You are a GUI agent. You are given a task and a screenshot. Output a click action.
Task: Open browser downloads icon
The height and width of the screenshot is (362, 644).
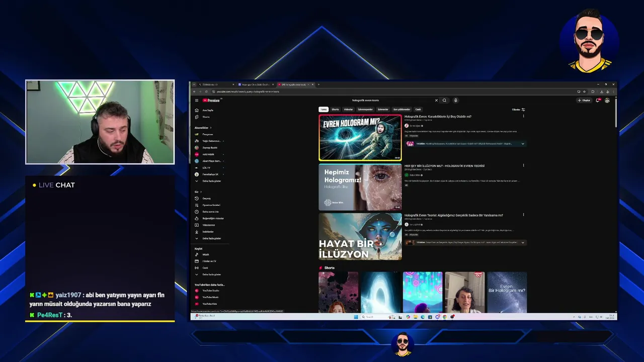point(602,92)
